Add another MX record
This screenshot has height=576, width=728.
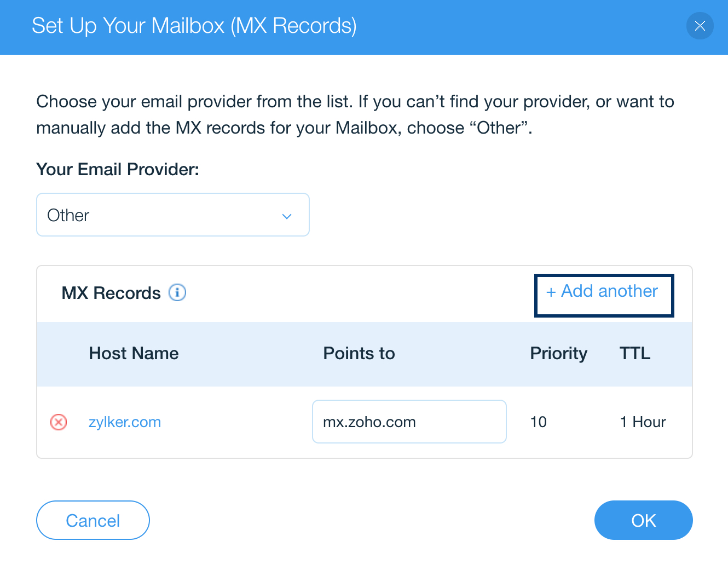604,295
